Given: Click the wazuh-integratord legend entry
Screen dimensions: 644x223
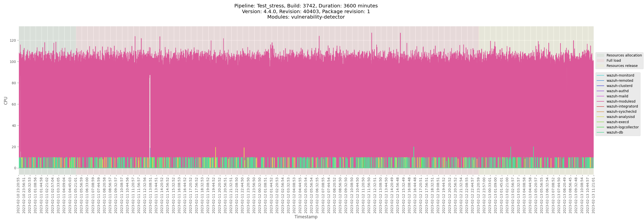Looking at the screenshot, I should coord(622,106).
